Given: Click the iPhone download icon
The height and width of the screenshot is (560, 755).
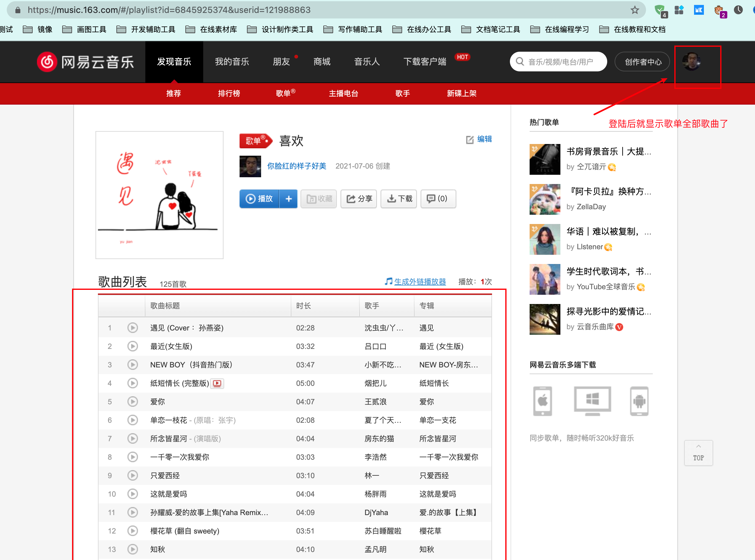Looking at the screenshot, I should coord(542,401).
